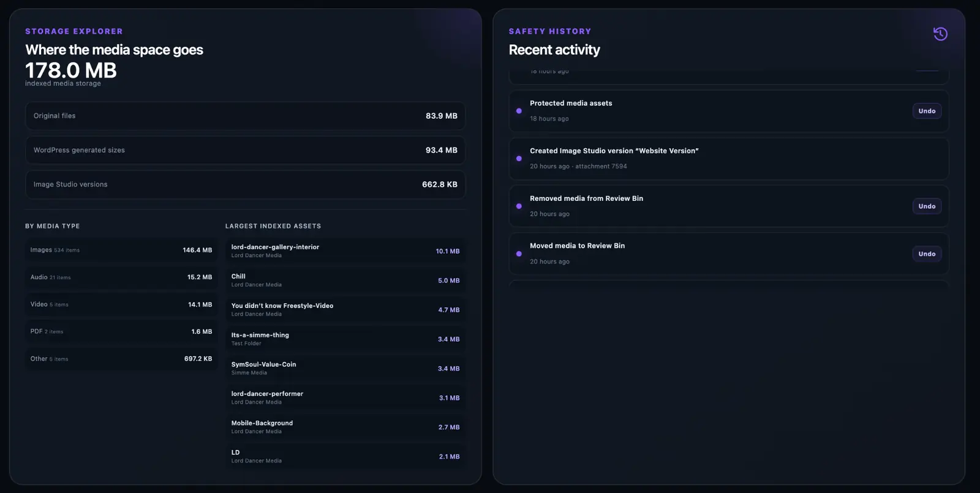Open lord-dancer-gallery-interior asset
980x493 pixels.
coord(345,251)
